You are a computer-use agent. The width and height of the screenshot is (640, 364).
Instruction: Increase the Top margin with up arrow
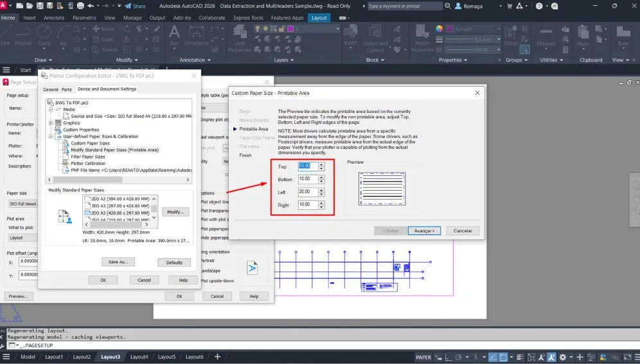point(321,164)
